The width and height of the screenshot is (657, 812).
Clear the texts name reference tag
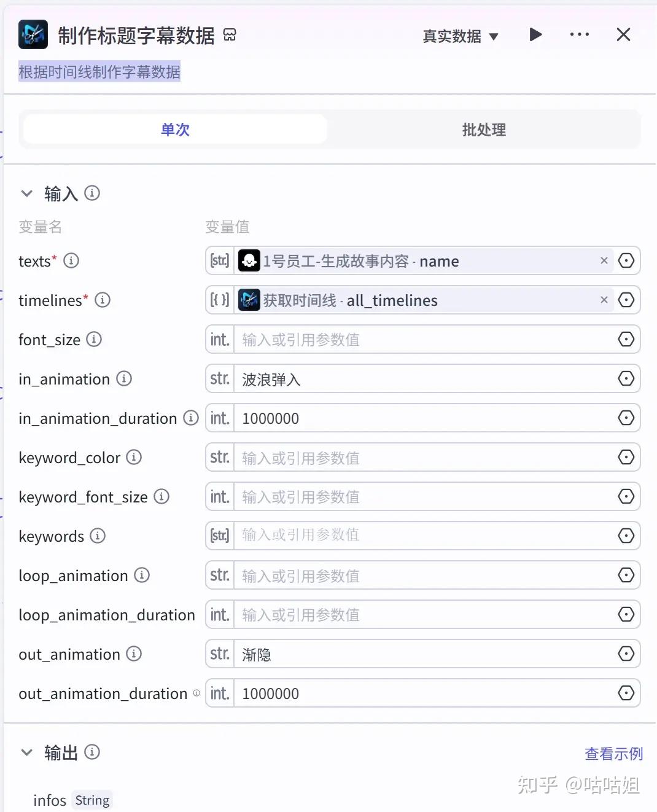tap(604, 260)
